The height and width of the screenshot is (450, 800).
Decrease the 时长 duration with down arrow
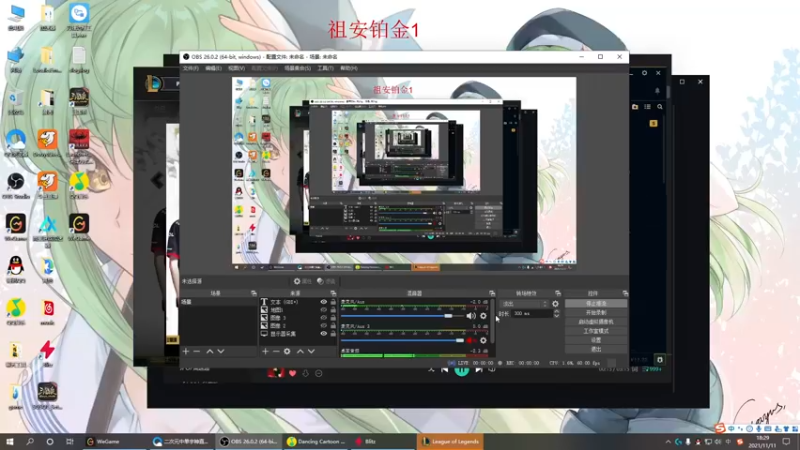point(557,316)
